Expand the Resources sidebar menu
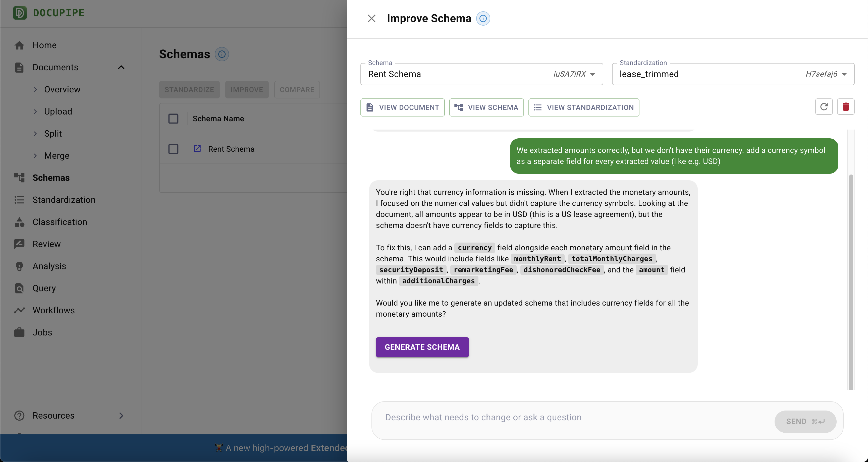The width and height of the screenshot is (868, 462). coord(121,416)
